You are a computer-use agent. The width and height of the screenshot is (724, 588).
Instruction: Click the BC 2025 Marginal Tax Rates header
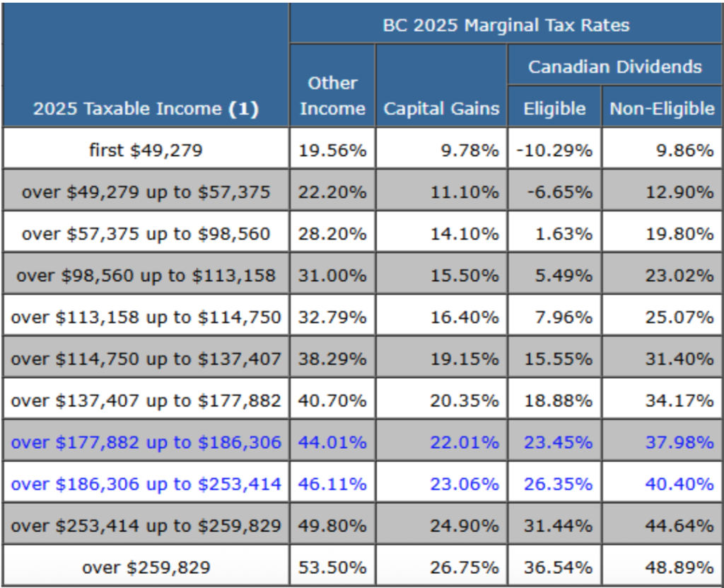(x=506, y=25)
